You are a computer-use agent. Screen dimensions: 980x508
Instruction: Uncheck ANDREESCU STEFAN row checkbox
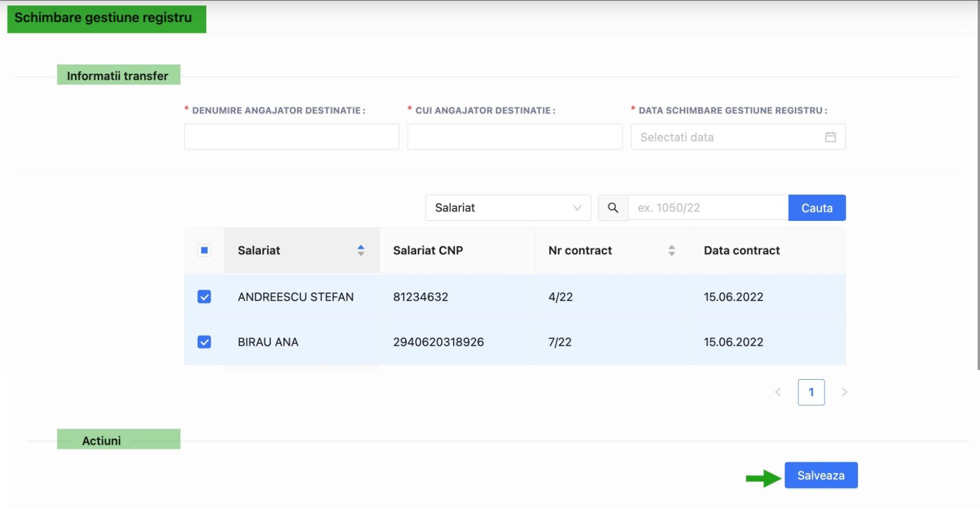coord(204,297)
